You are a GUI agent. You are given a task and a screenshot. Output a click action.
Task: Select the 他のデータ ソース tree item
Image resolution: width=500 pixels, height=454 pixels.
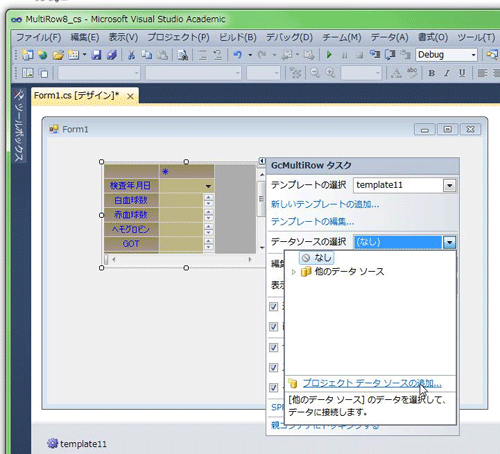[343, 272]
